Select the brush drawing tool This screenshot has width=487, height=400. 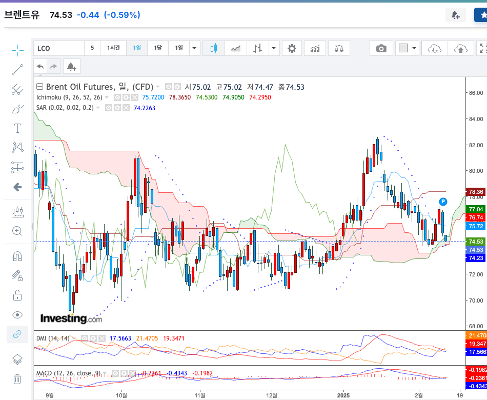click(18, 109)
